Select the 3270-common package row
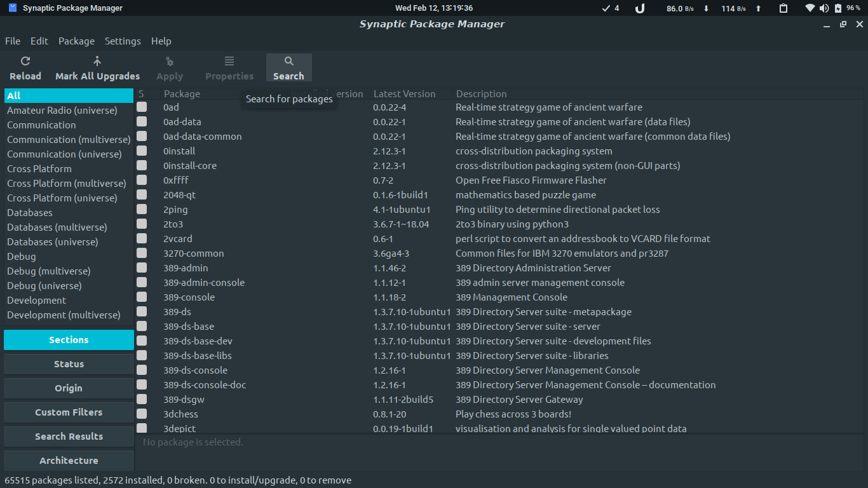This screenshot has height=488, width=868. pos(499,253)
